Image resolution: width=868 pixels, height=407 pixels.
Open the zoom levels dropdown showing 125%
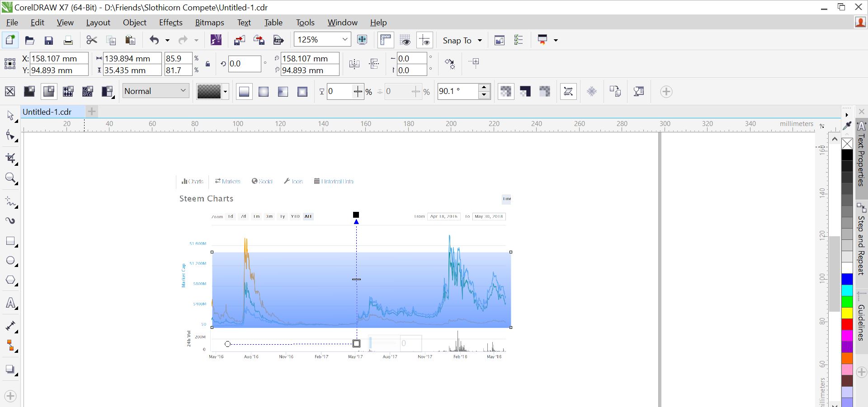point(345,40)
